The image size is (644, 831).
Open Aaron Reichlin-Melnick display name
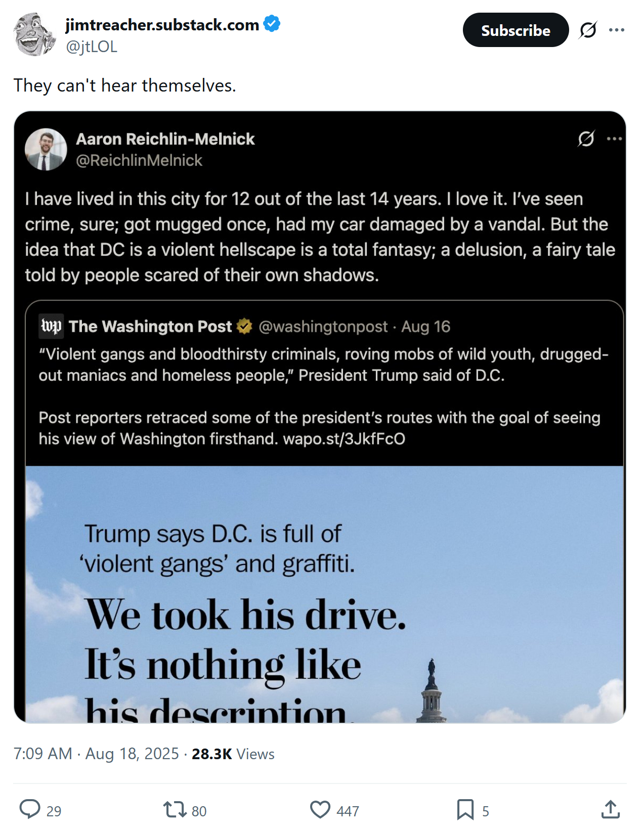pyautogui.click(x=165, y=139)
